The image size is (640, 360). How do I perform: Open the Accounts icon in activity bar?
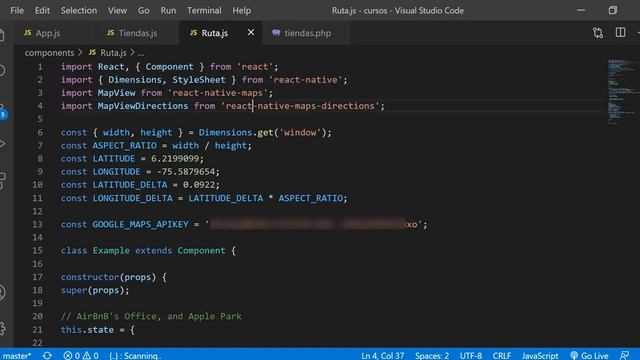tap(2, 293)
